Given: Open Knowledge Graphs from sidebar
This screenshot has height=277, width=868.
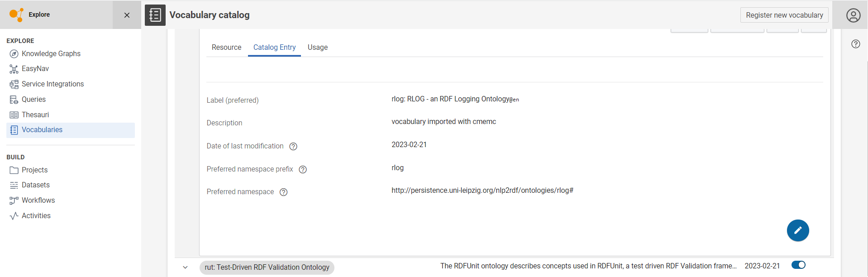Looking at the screenshot, I should [51, 53].
